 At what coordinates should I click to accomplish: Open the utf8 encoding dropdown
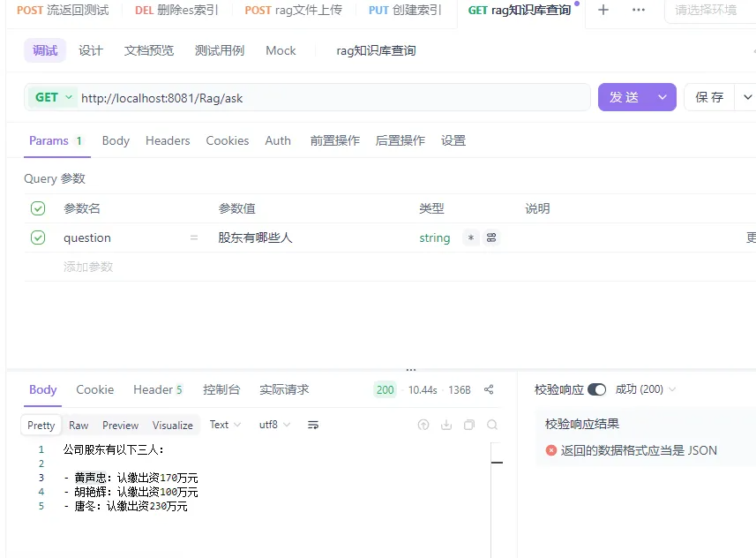[274, 425]
